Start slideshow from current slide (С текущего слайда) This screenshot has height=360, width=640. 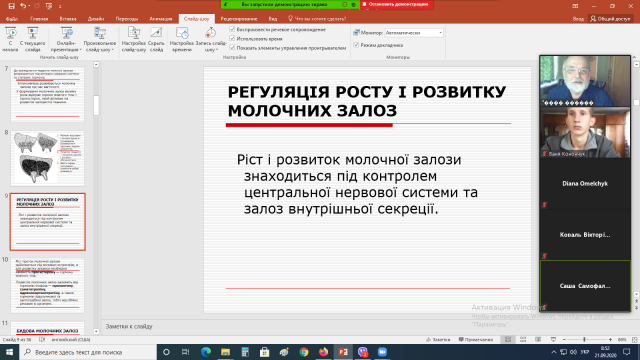tap(33, 39)
